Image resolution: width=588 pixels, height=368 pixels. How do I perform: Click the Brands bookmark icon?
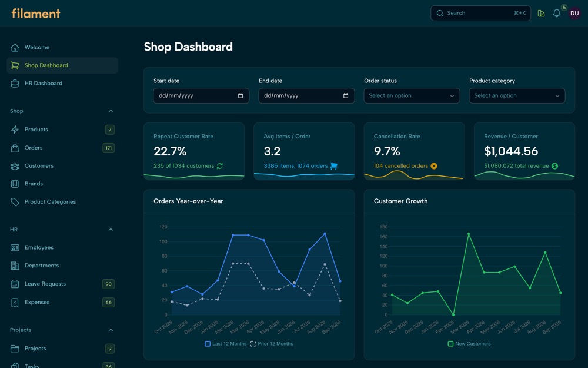(15, 184)
